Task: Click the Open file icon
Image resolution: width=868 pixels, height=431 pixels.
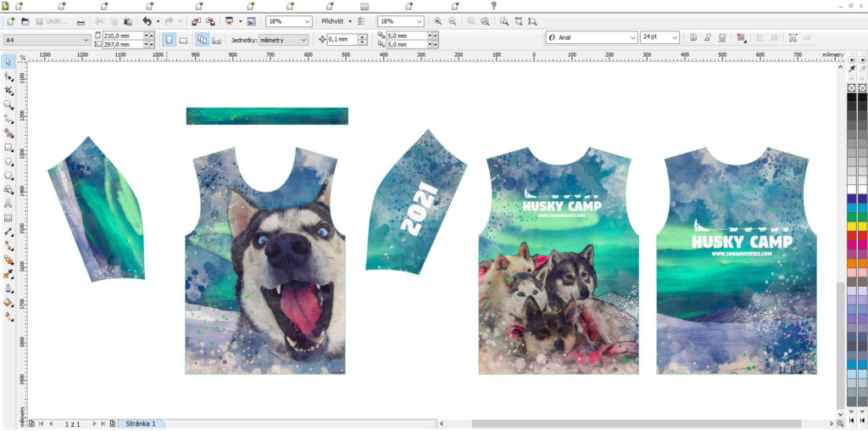Action: tap(25, 21)
